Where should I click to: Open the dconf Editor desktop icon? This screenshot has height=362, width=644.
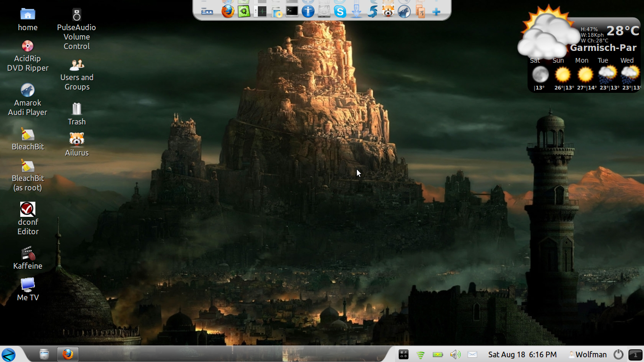28,209
